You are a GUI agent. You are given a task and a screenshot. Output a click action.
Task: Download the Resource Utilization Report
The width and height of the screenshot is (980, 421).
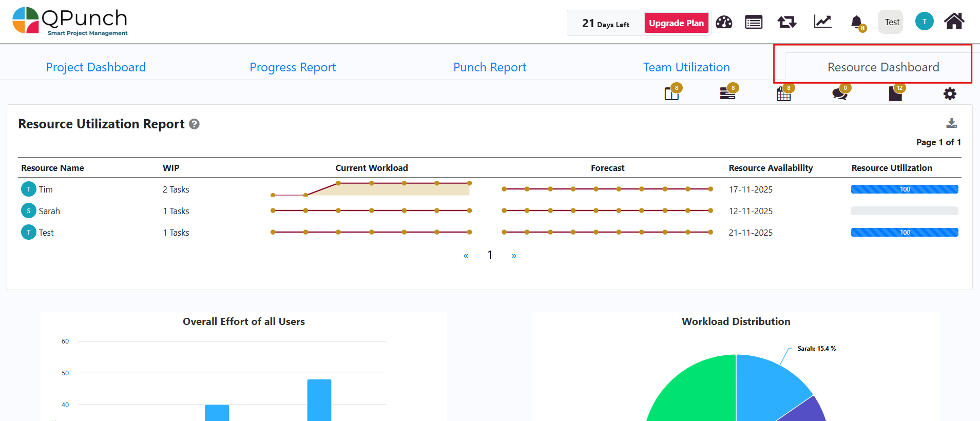pyautogui.click(x=951, y=123)
